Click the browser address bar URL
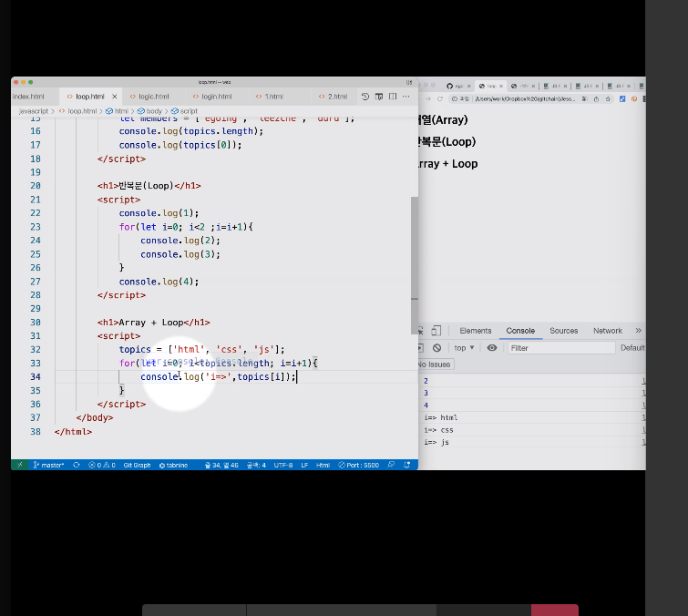 [525, 99]
